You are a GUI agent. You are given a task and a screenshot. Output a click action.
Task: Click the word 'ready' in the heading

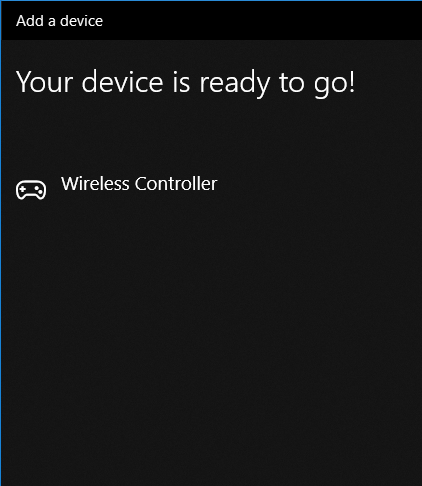(234, 83)
